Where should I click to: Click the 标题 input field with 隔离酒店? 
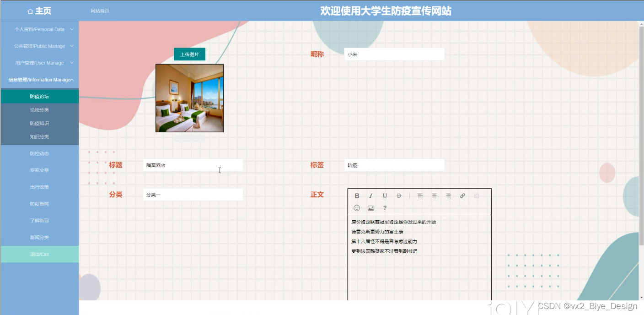[193, 165]
